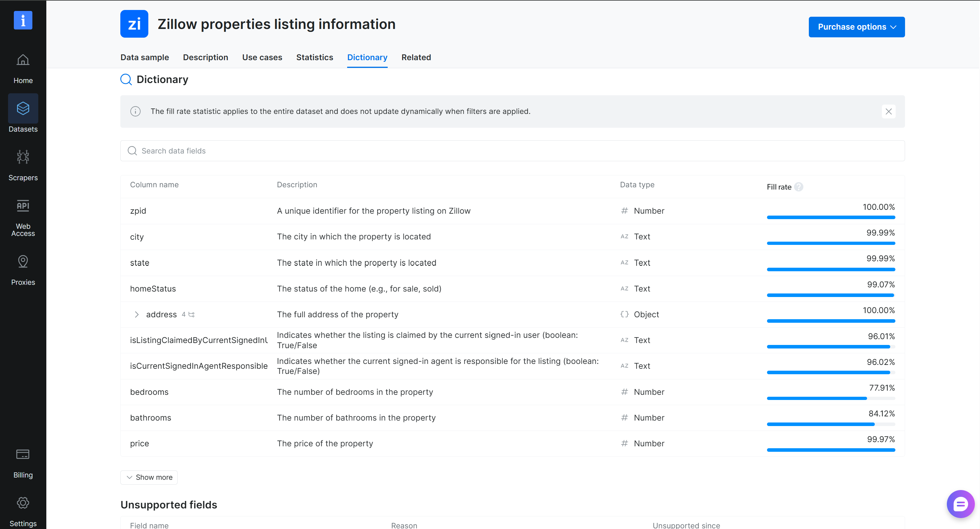Select the Datasets sidebar icon
Image resolution: width=980 pixels, height=529 pixels.
point(23,108)
